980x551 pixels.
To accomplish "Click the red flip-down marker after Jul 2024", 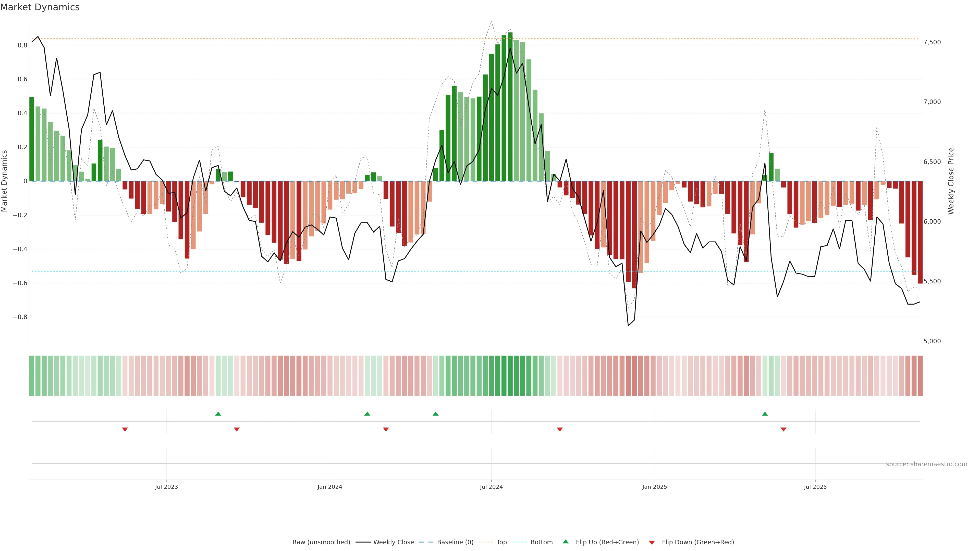I will (560, 429).
